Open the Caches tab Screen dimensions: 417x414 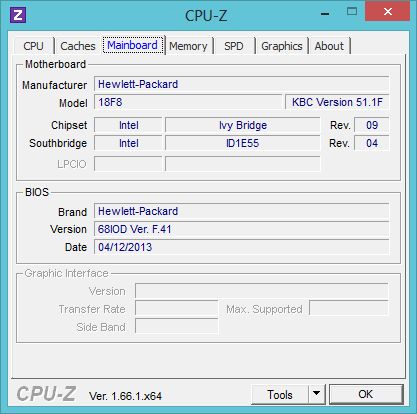[x=78, y=46]
